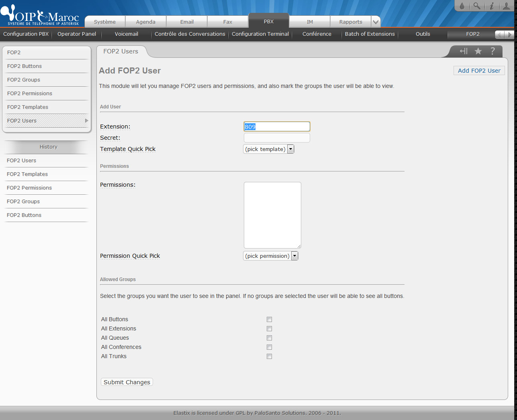Click the water drop theme icon
This screenshot has width=517, height=420.
pos(462,6)
